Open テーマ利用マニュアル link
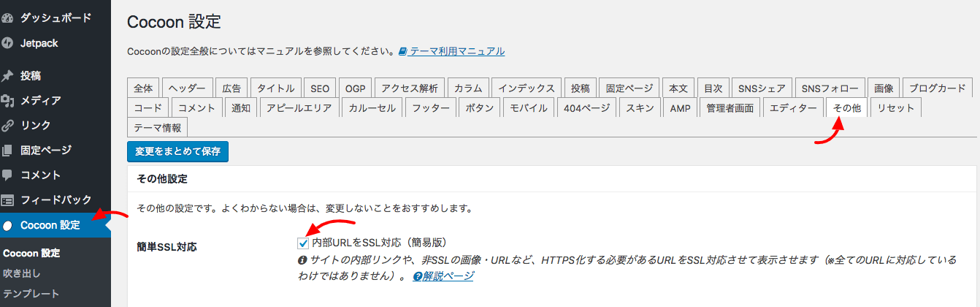 click(x=457, y=51)
